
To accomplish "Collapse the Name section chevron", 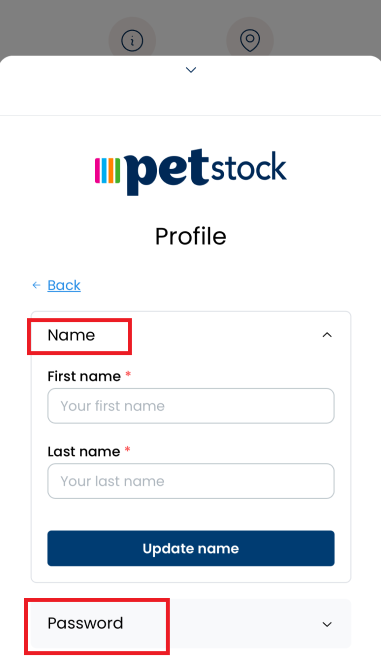I will [327, 335].
